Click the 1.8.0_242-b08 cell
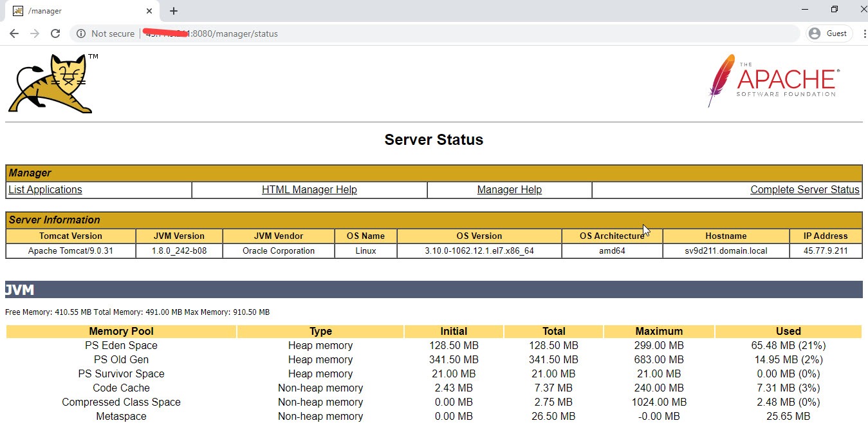This screenshot has width=868, height=425. [x=179, y=251]
